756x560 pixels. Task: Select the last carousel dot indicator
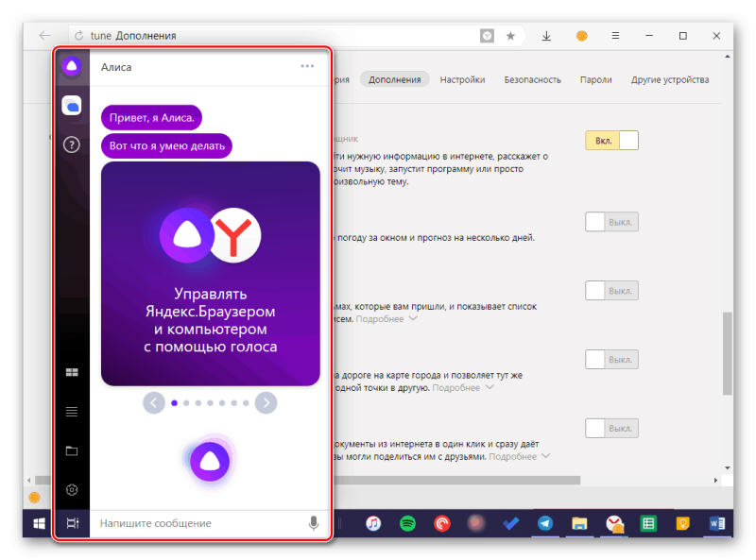246,403
